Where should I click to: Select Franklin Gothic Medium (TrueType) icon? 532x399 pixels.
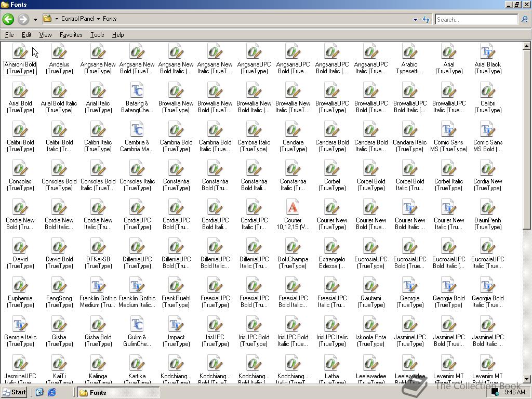tap(98, 286)
